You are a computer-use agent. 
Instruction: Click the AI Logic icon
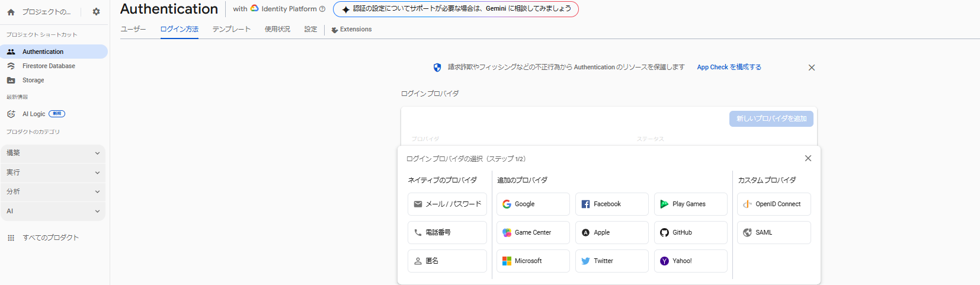click(x=11, y=114)
